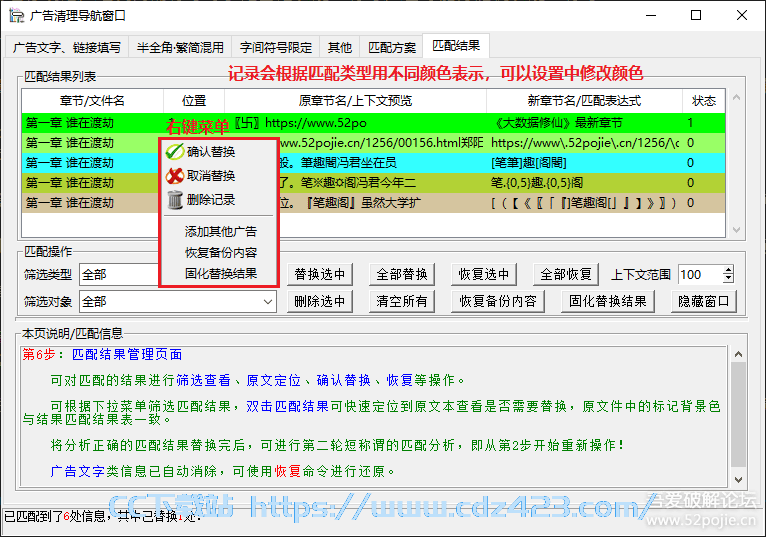This screenshot has height=537, width=766.
Task: Maximize the 广告清理导航窗口 window
Action: pos(696,16)
